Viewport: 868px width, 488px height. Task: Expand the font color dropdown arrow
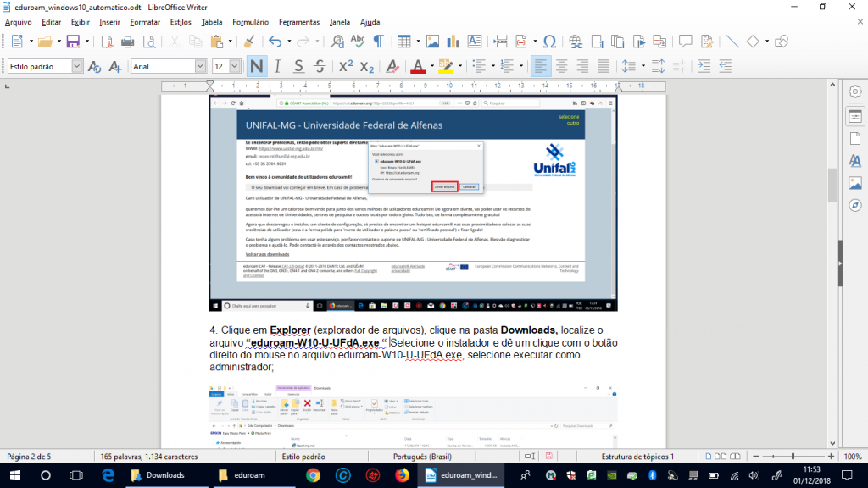(431, 66)
